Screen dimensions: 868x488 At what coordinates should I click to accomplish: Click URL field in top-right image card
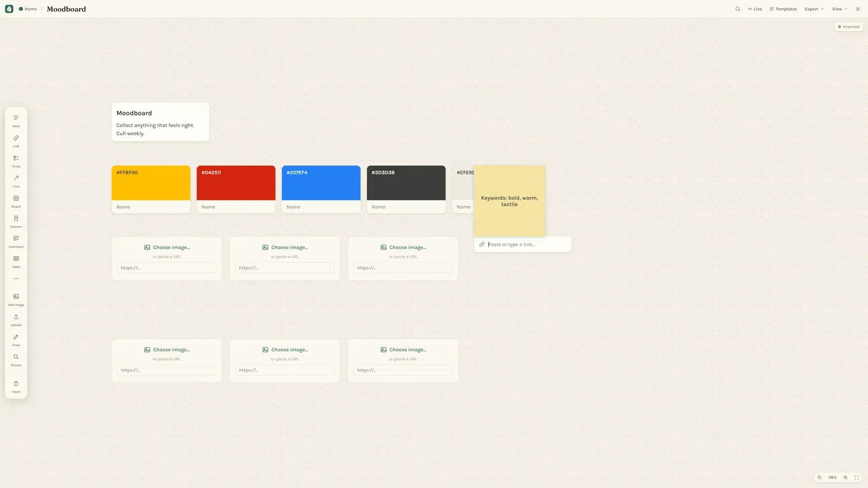point(403,268)
